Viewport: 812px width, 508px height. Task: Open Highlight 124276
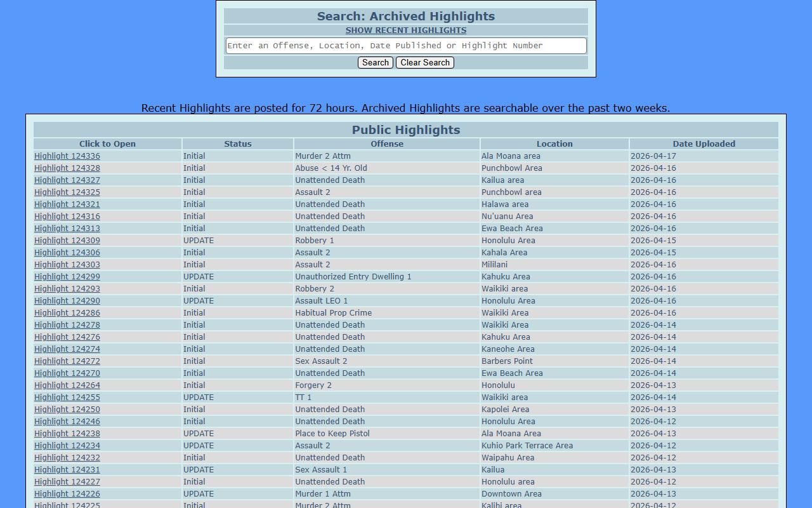coord(67,337)
